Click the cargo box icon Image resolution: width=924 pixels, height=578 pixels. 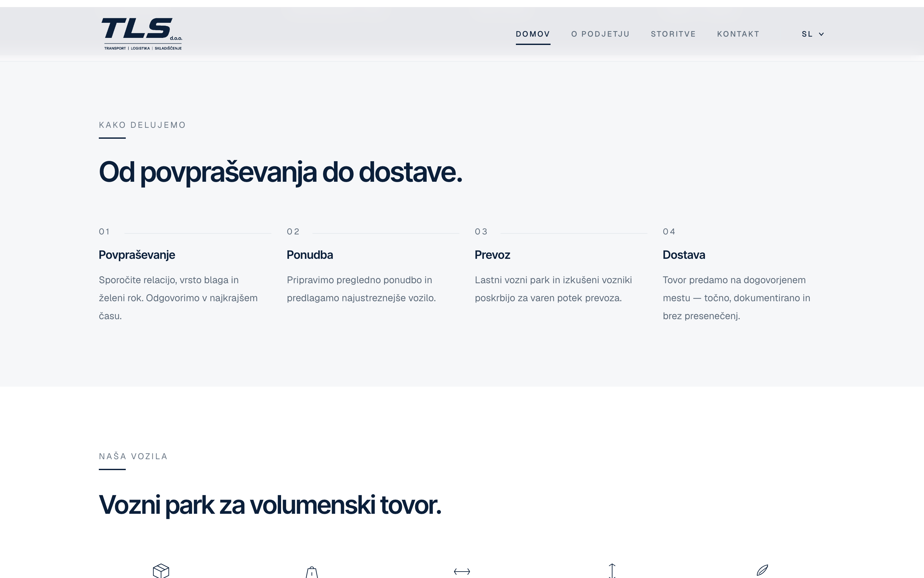point(161,571)
